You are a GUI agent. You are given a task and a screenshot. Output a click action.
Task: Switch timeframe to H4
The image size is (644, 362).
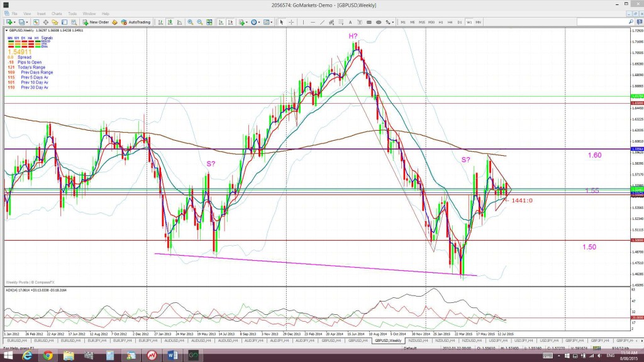coord(450,22)
